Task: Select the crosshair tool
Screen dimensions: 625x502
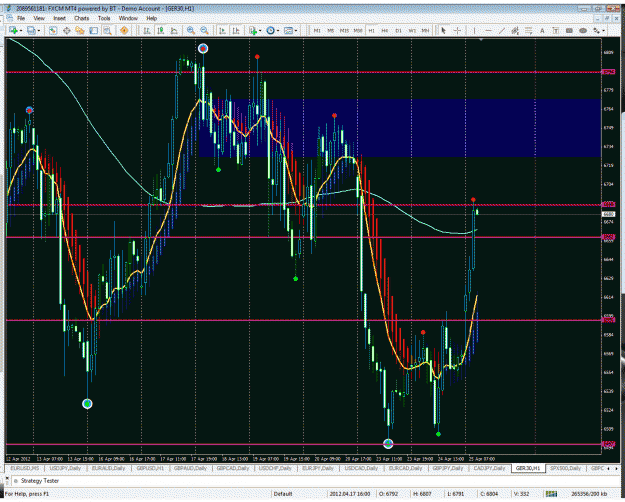Action: [457, 30]
